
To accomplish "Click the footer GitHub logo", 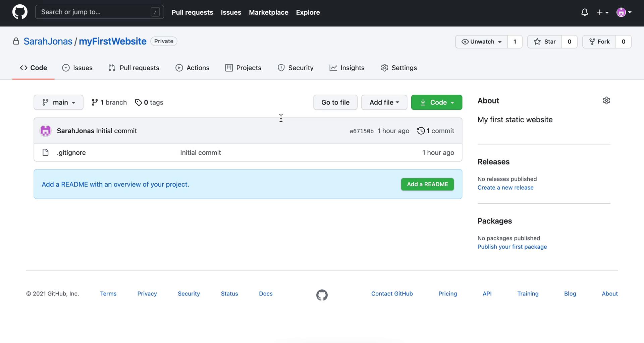I will point(322,295).
